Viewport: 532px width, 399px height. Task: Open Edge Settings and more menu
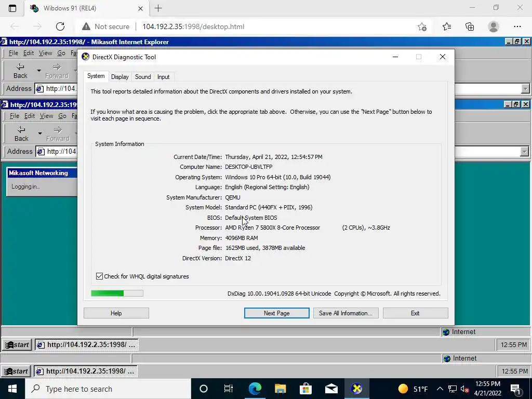click(x=517, y=26)
